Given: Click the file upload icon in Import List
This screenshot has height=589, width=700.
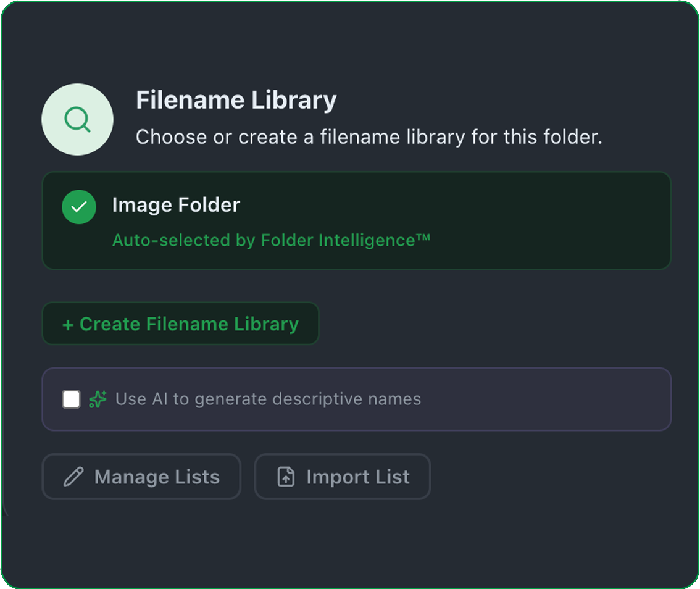Looking at the screenshot, I should click(x=286, y=477).
